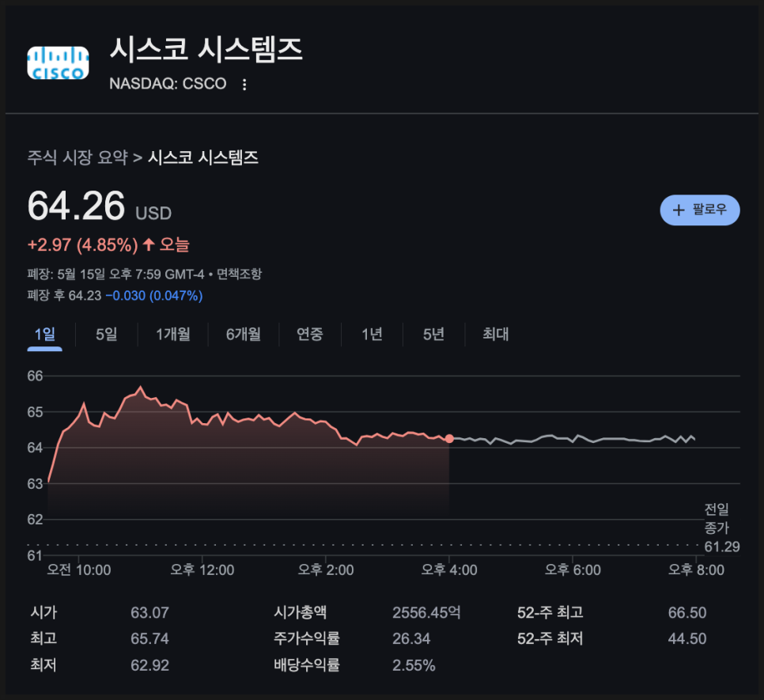Open the 주식 시장 요약 breadcrumb link
The image size is (764, 700).
[78, 157]
